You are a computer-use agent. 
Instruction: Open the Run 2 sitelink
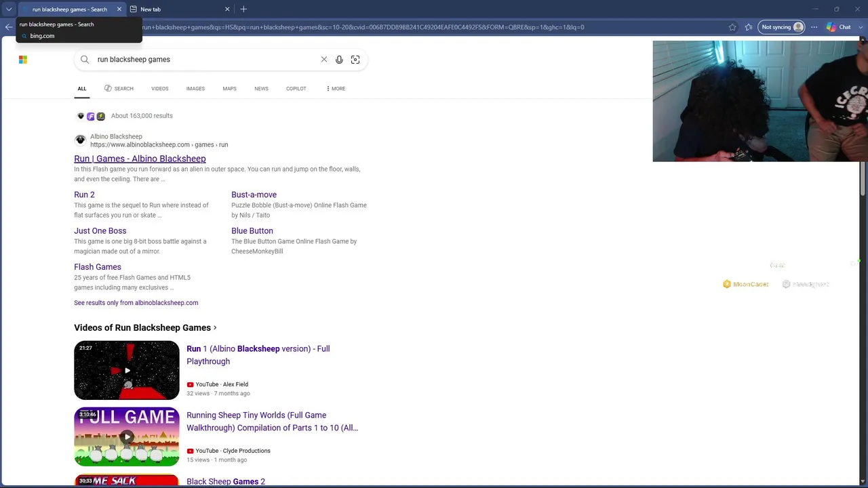(84, 195)
